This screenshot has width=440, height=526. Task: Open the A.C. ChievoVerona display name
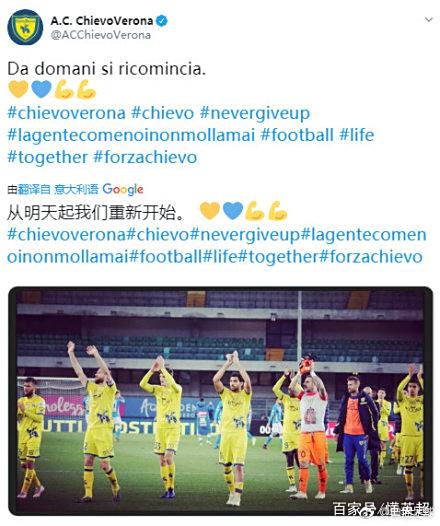point(102,21)
